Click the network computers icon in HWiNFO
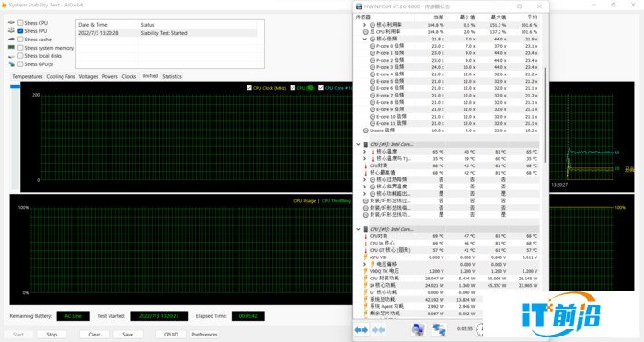Viewport: 644px width, 342px height. pos(439,329)
